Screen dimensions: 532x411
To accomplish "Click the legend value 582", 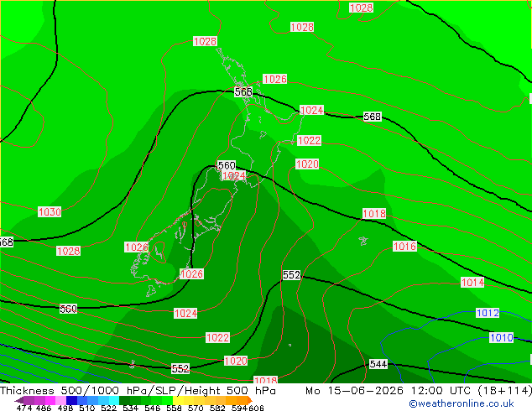I will point(217,408).
